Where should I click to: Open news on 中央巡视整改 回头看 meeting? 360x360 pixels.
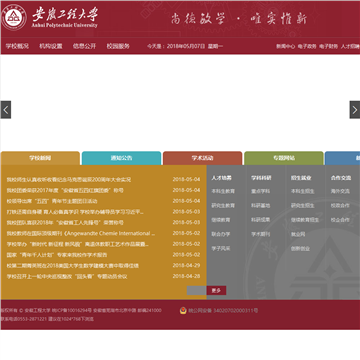67,276
